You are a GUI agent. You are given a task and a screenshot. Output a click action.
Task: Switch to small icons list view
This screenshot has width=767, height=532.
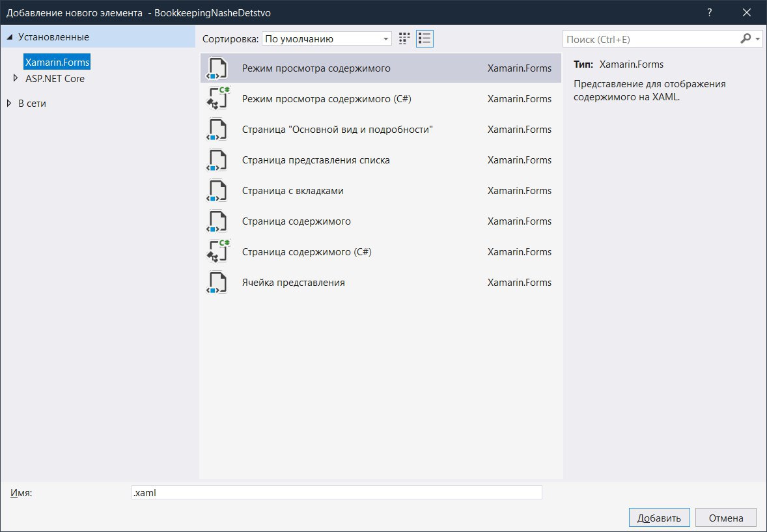pyautogui.click(x=425, y=38)
